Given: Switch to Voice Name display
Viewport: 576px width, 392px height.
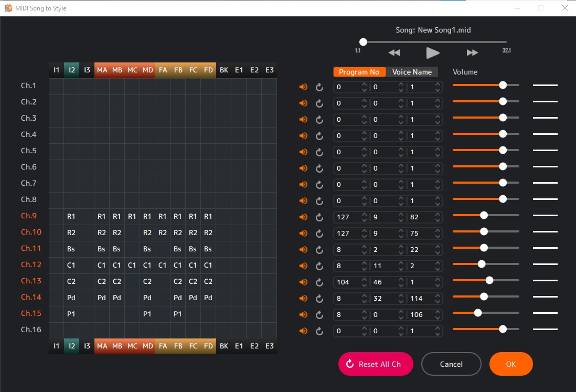Looking at the screenshot, I should pos(412,72).
